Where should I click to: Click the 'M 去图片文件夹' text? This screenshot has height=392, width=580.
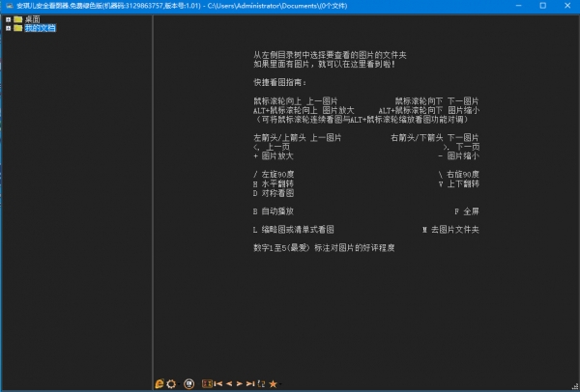click(450, 230)
